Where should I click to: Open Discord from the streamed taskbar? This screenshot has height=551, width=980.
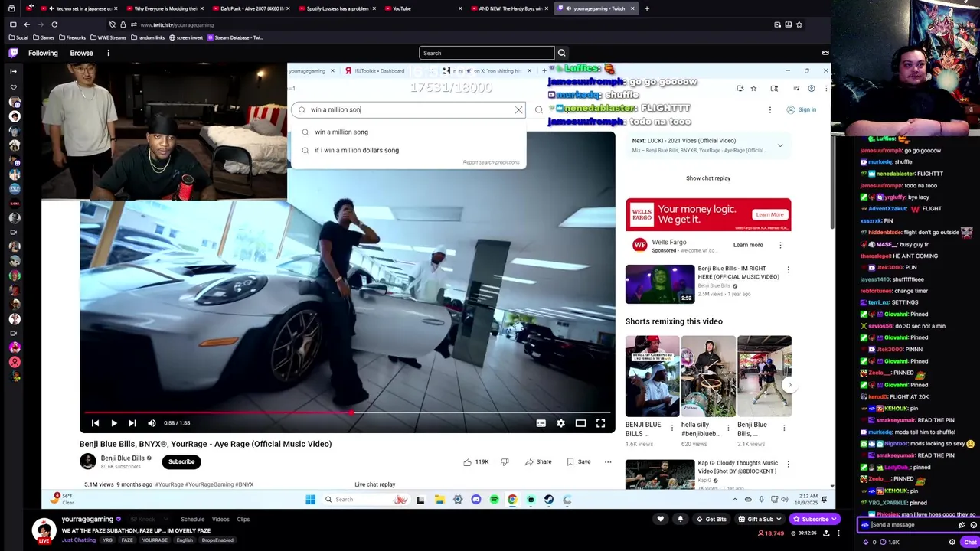pos(475,500)
